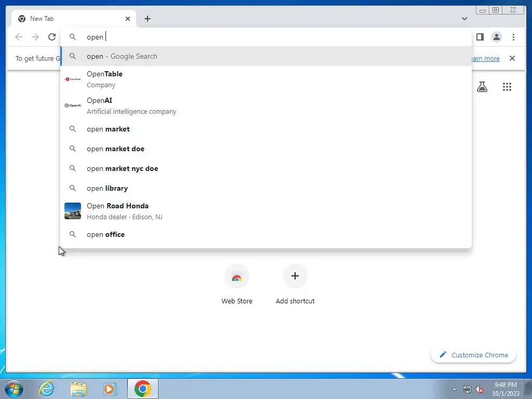Open Windows Media Player from taskbar
Viewport: 532px width, 399px height.
[x=110, y=389]
